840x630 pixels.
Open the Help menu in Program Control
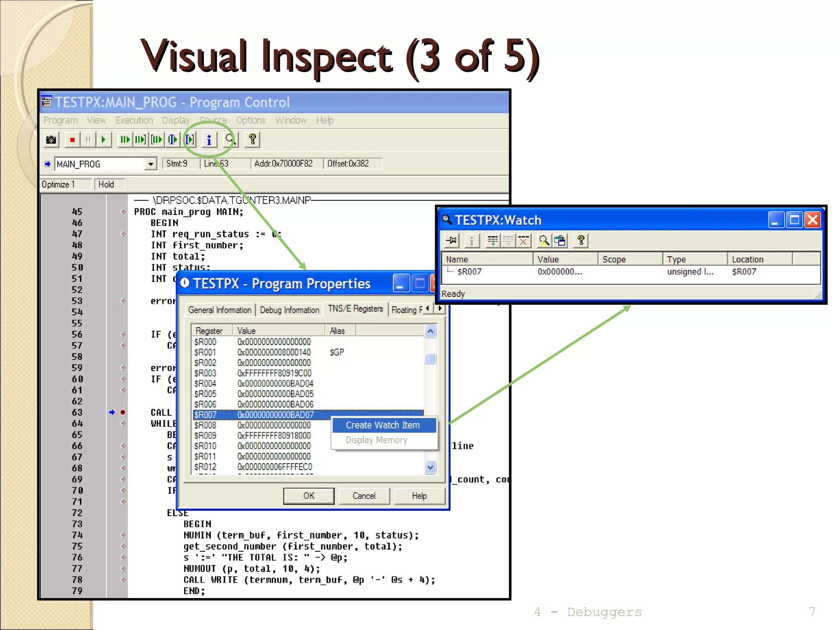pos(325,121)
